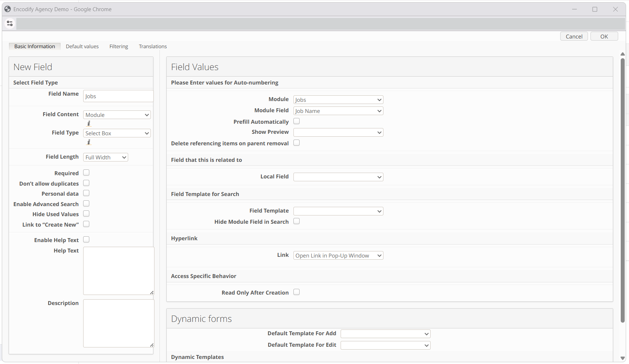The image size is (629, 364).
Task: Click the Select Field Type label
Action: coord(35,82)
